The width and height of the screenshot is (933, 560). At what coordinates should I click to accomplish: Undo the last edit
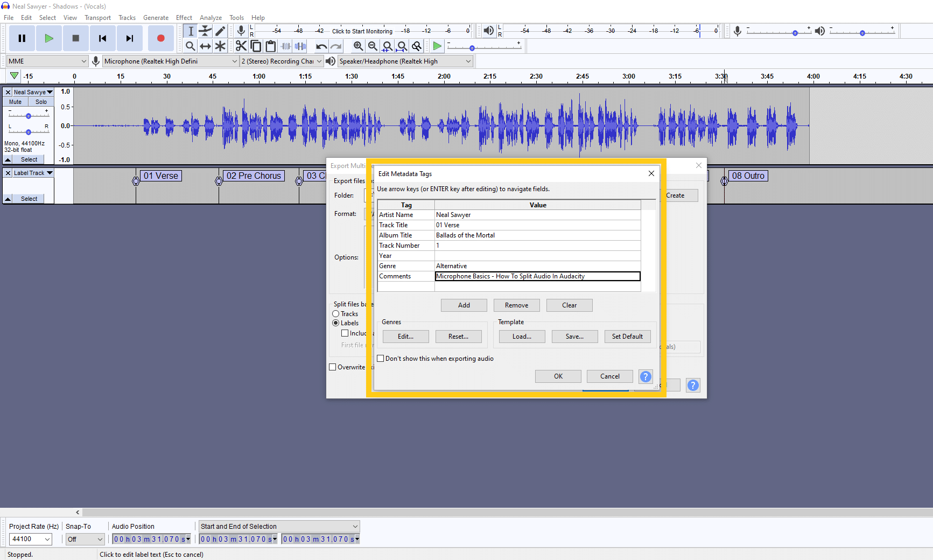click(321, 46)
